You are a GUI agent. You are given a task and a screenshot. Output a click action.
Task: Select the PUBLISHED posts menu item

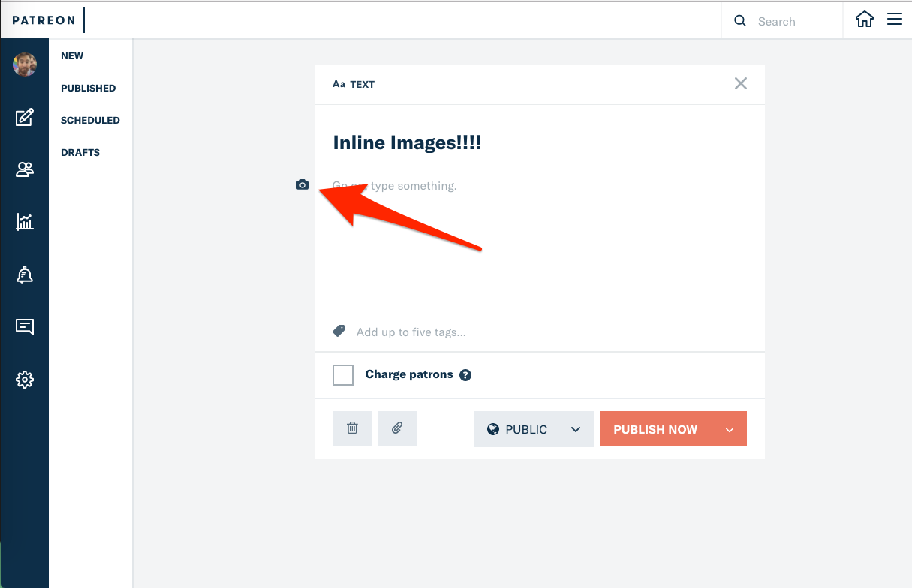pyautogui.click(x=88, y=88)
